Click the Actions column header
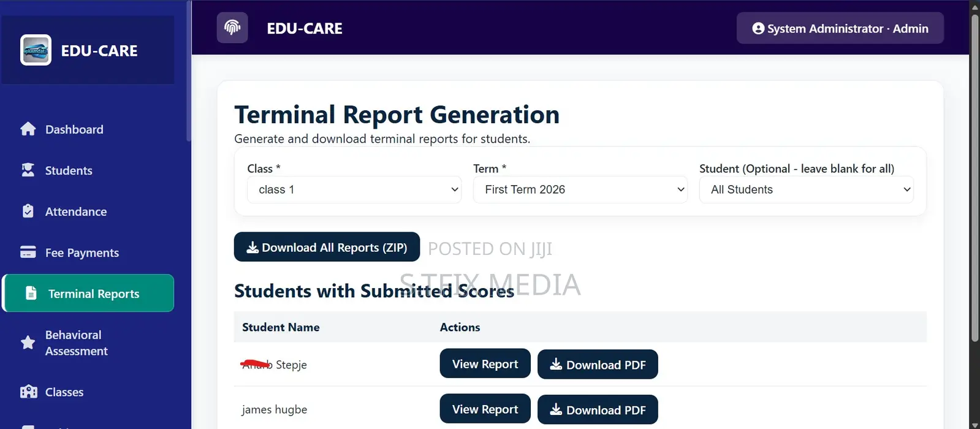 coord(460,327)
